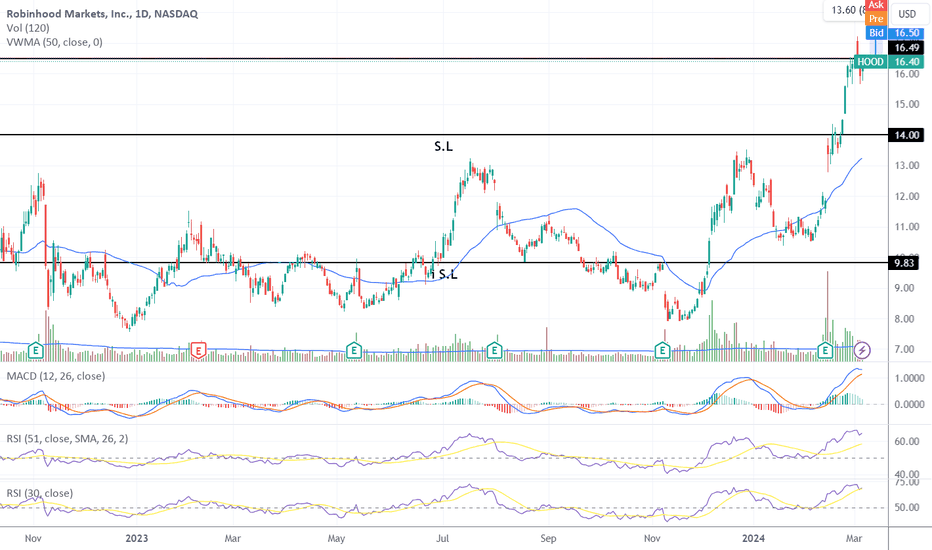This screenshot has width=932, height=550.
Task: Select the upper S.L text annotation
Action: 443,146
